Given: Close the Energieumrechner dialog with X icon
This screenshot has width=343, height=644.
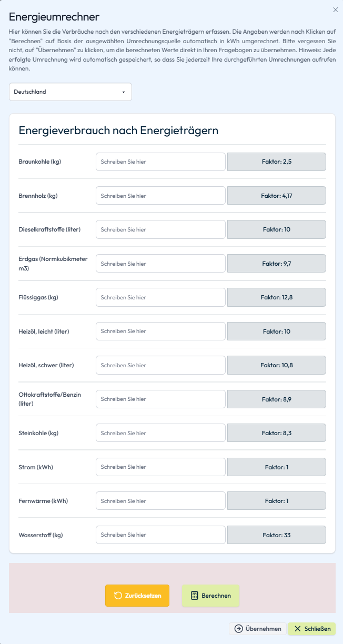Looking at the screenshot, I should coord(336,9).
